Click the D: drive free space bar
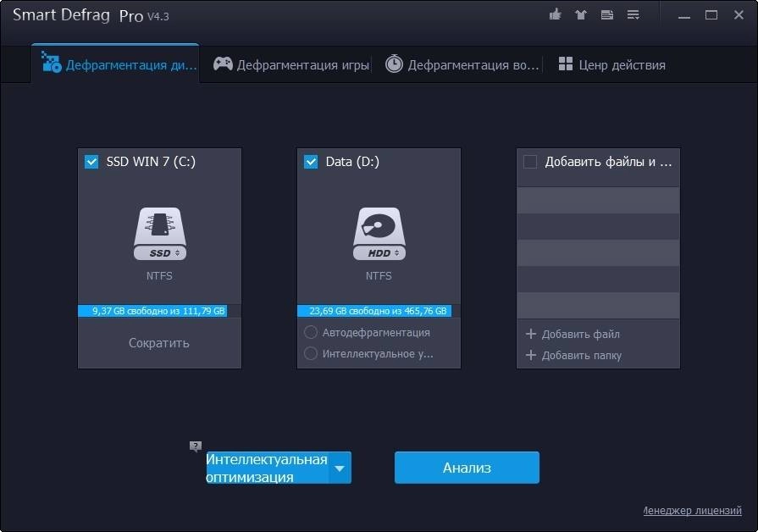The image size is (758, 532). coord(379,311)
